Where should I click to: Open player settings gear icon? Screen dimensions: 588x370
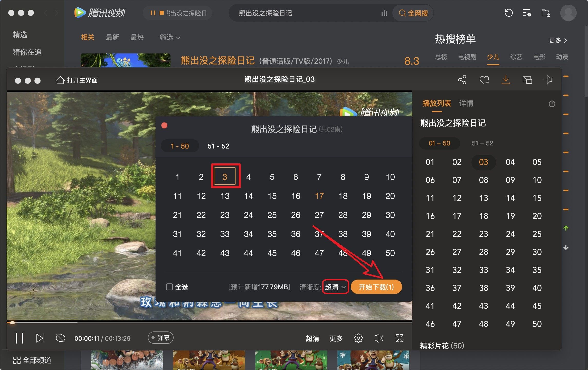(358, 338)
